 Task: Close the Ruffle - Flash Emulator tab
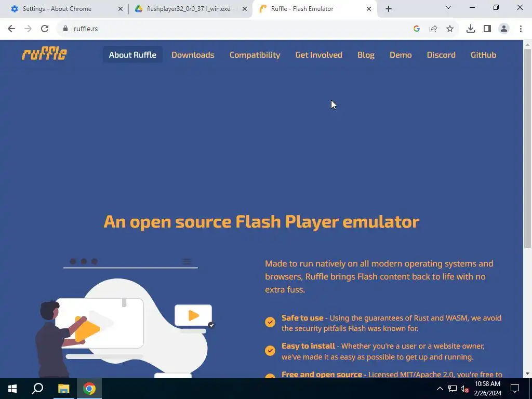[369, 9]
